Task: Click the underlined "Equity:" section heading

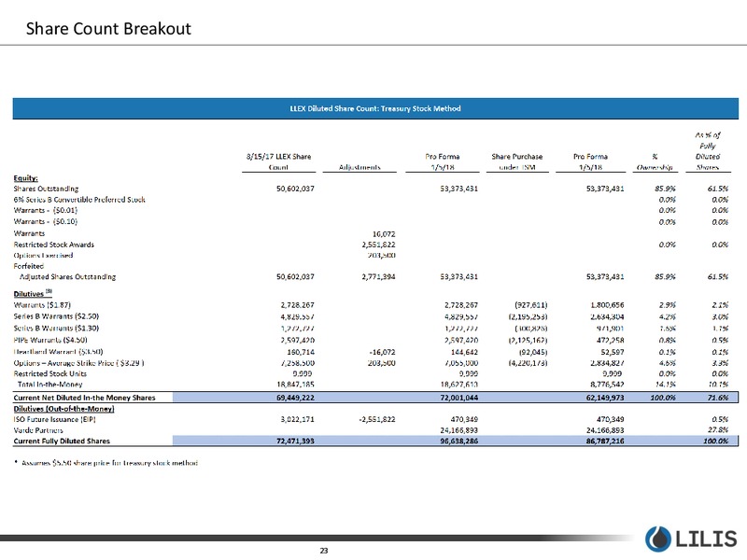Action: tap(26, 178)
